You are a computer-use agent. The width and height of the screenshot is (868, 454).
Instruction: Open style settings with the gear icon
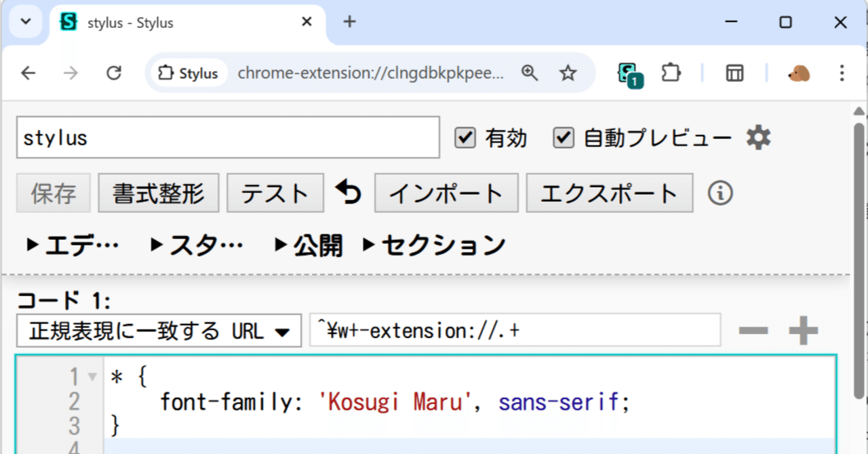pyautogui.click(x=757, y=137)
